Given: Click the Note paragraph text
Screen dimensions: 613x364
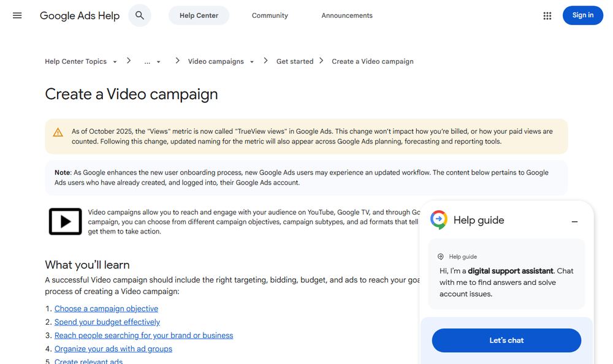Looking at the screenshot, I should pyautogui.click(x=302, y=178).
